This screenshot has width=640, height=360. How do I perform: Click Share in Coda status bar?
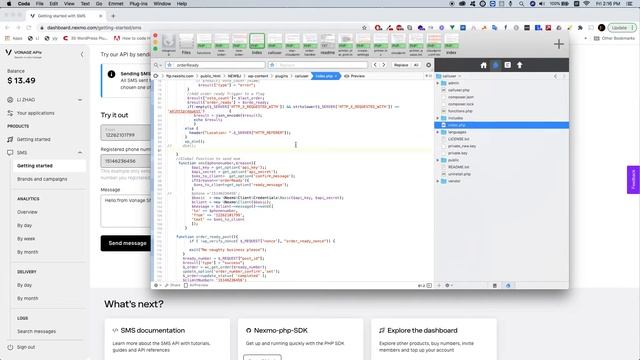click(x=173, y=285)
